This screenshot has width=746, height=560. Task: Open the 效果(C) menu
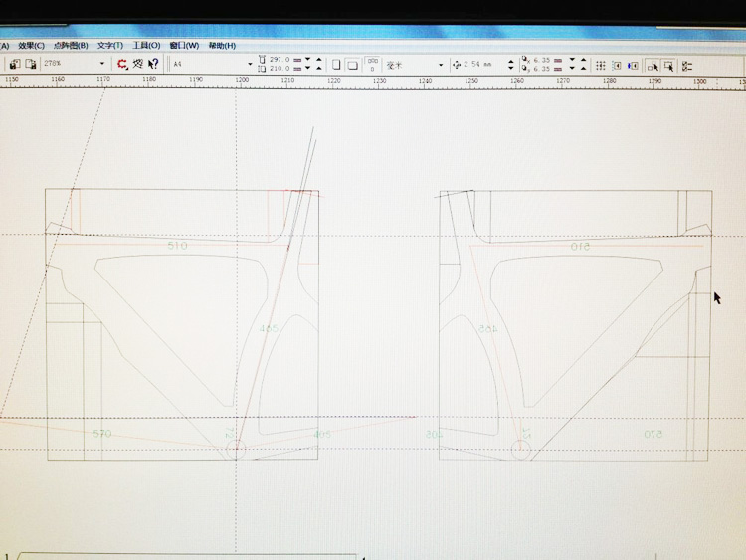coord(32,45)
